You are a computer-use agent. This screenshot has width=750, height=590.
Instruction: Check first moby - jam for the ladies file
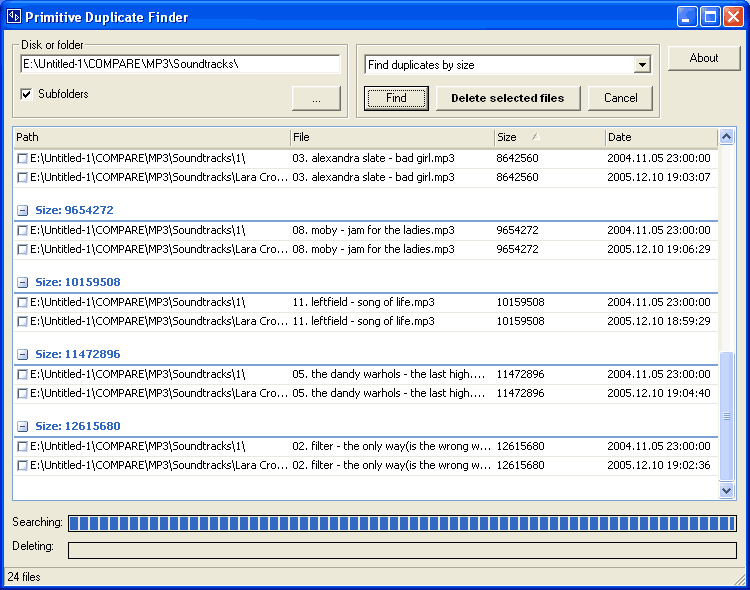click(23, 230)
